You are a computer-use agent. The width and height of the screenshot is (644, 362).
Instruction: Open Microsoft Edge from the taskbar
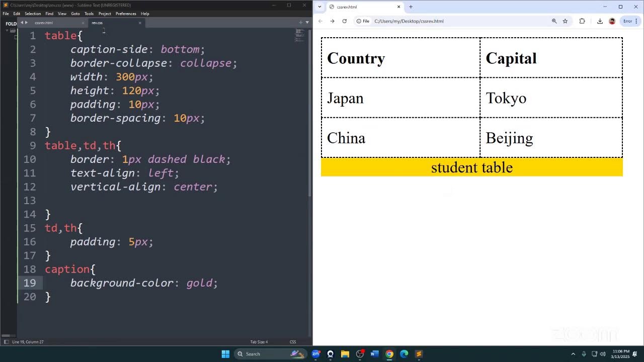(x=404, y=354)
